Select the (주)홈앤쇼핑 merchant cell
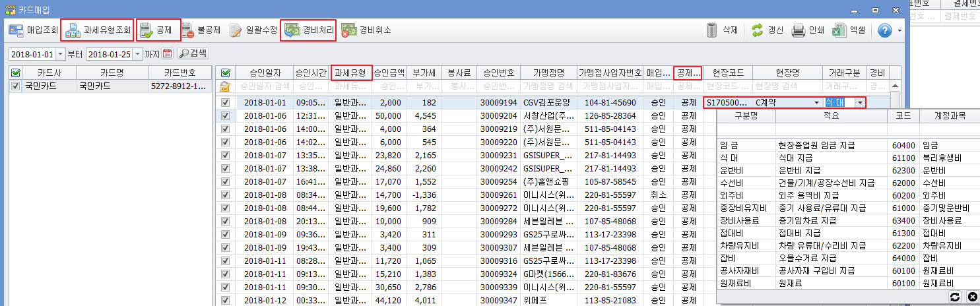The height and width of the screenshot is (306, 980). [548, 182]
